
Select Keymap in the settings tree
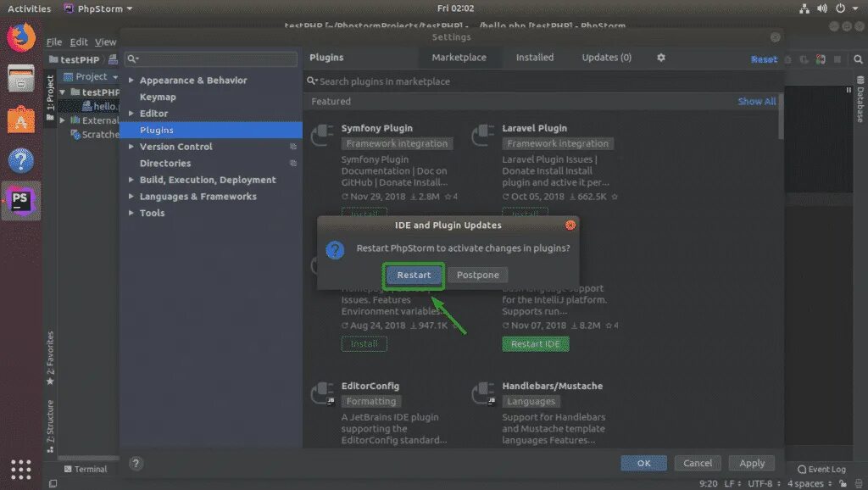158,97
